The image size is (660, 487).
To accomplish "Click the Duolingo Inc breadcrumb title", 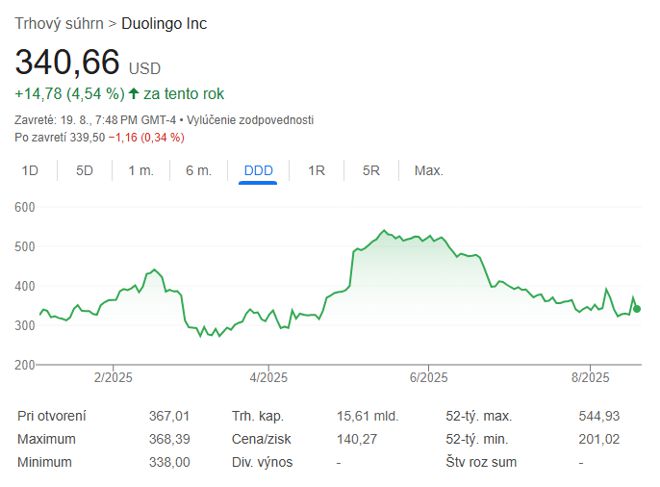I will tap(164, 24).
